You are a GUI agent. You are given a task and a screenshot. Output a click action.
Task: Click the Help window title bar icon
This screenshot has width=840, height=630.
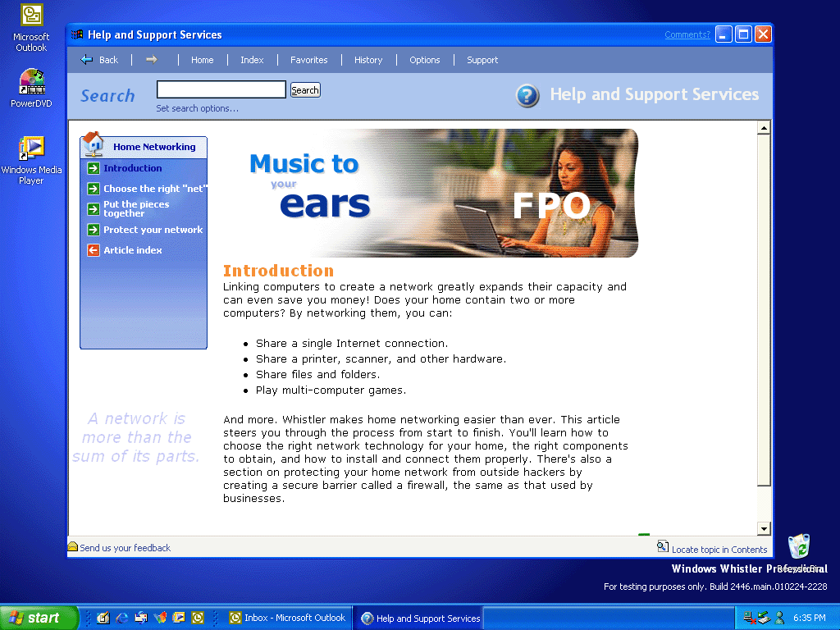pyautogui.click(x=77, y=34)
